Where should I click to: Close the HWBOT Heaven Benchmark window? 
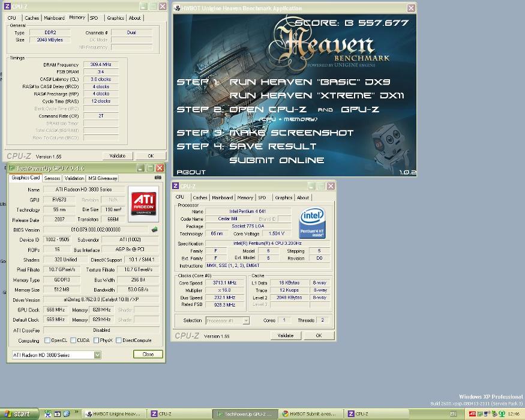[x=411, y=8]
